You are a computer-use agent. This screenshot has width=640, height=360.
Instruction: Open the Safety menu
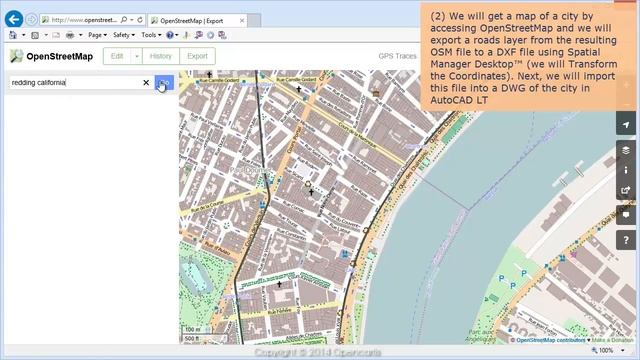(124, 35)
